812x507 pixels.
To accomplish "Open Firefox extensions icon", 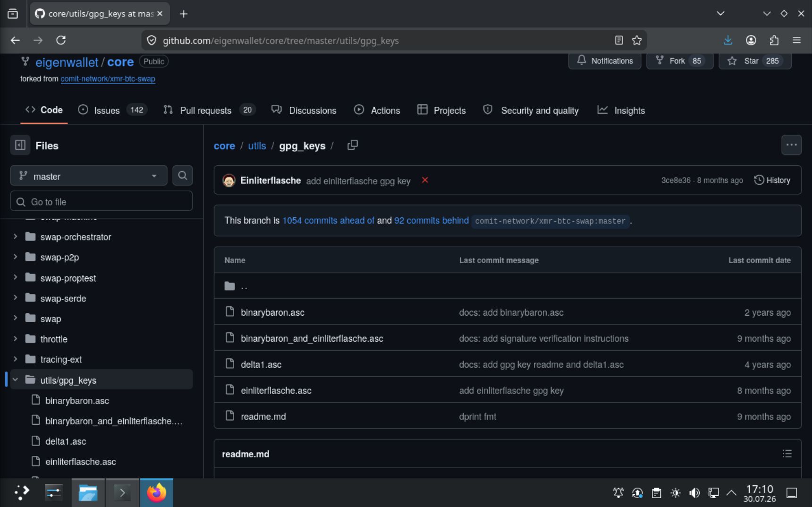I will tap(774, 40).
